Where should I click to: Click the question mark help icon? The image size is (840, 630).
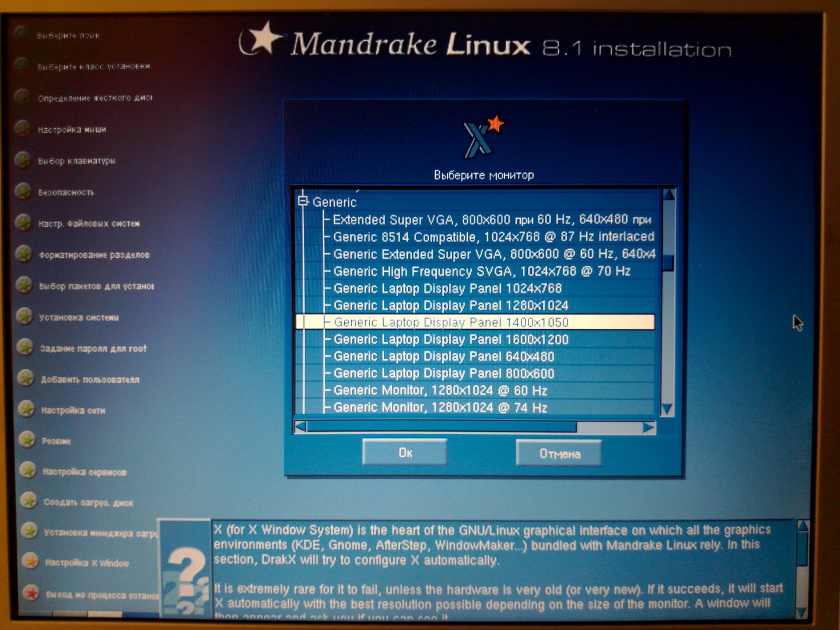tap(185, 579)
